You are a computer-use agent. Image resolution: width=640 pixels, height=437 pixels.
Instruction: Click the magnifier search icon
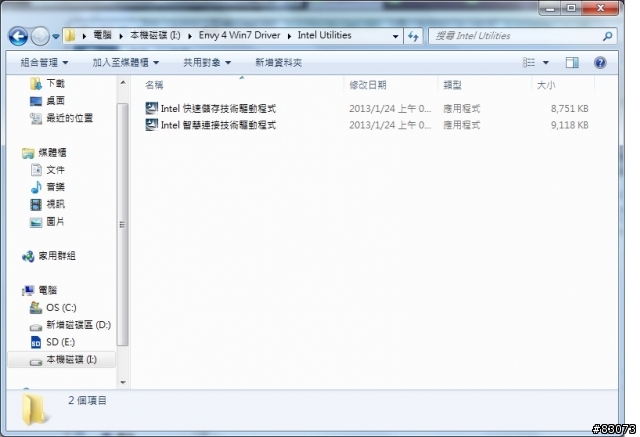point(607,36)
